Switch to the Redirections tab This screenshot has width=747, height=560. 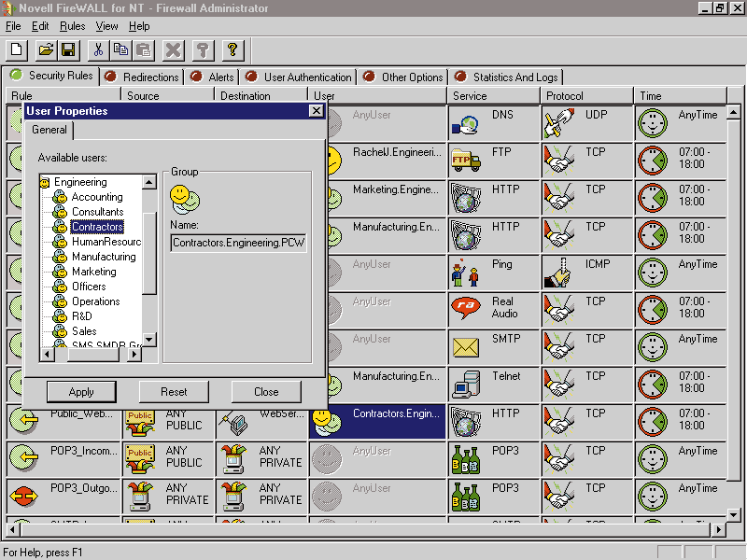coord(142,77)
